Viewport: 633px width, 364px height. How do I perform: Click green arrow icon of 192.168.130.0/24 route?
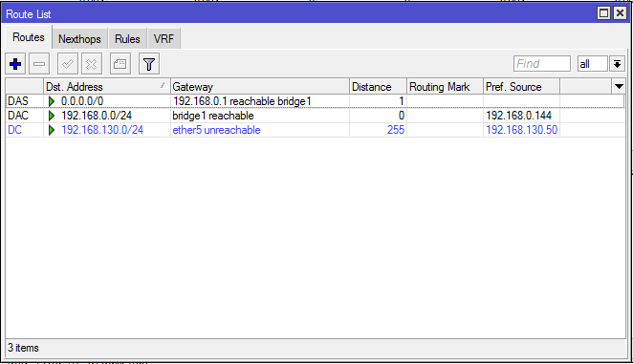tap(52, 130)
